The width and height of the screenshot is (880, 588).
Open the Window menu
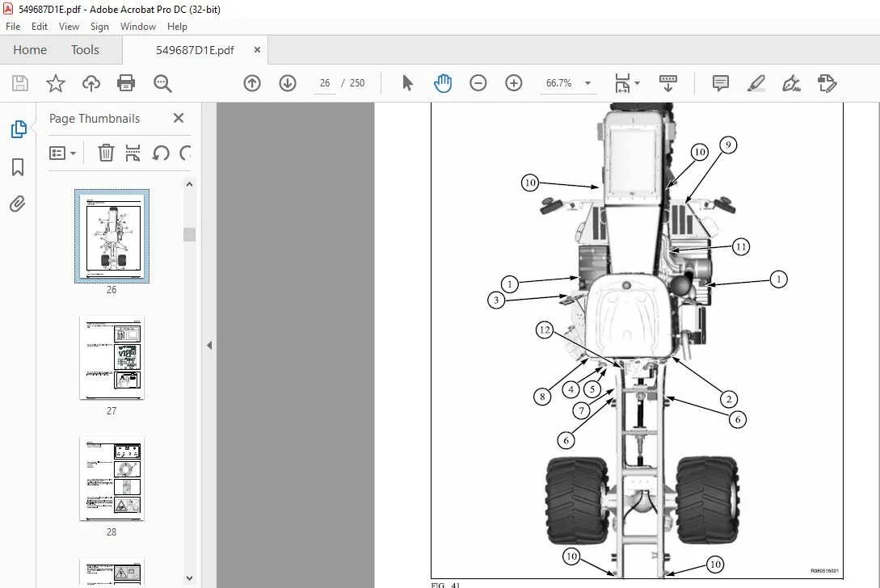click(x=138, y=27)
